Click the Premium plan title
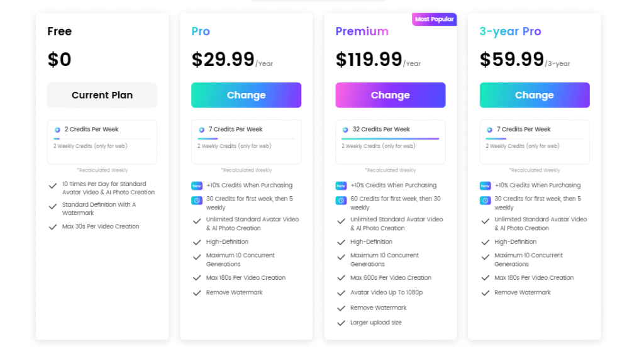The height and width of the screenshot is (354, 644). 362,31
